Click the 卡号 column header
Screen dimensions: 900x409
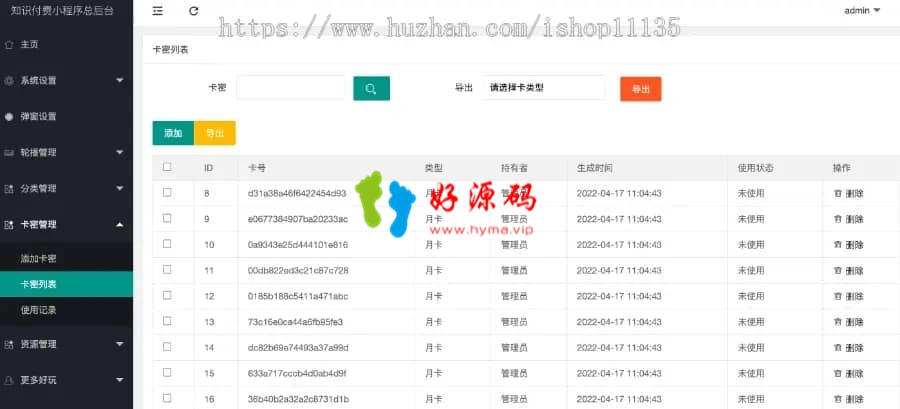click(256, 168)
